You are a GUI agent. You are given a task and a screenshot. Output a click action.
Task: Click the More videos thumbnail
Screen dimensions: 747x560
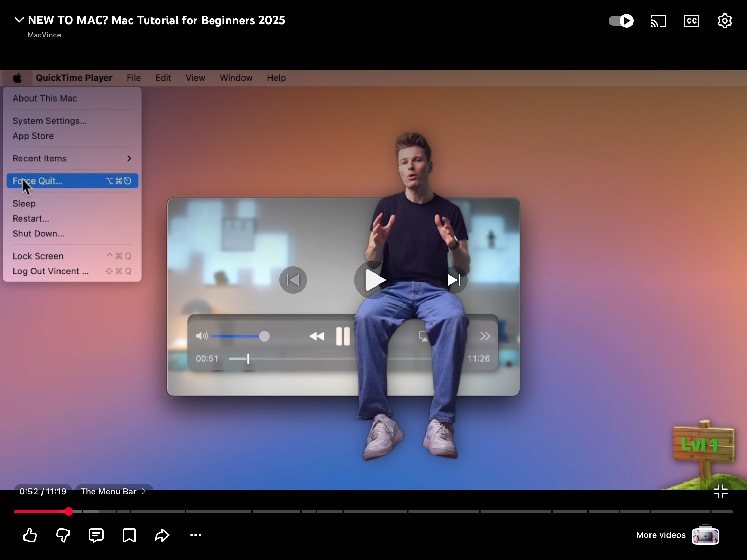point(705,536)
